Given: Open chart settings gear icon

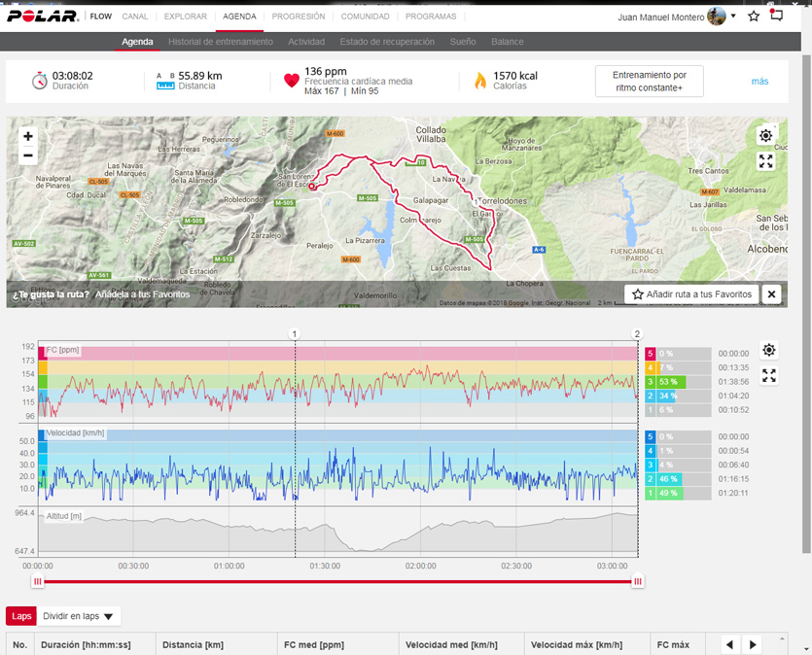Looking at the screenshot, I should pos(769,350).
